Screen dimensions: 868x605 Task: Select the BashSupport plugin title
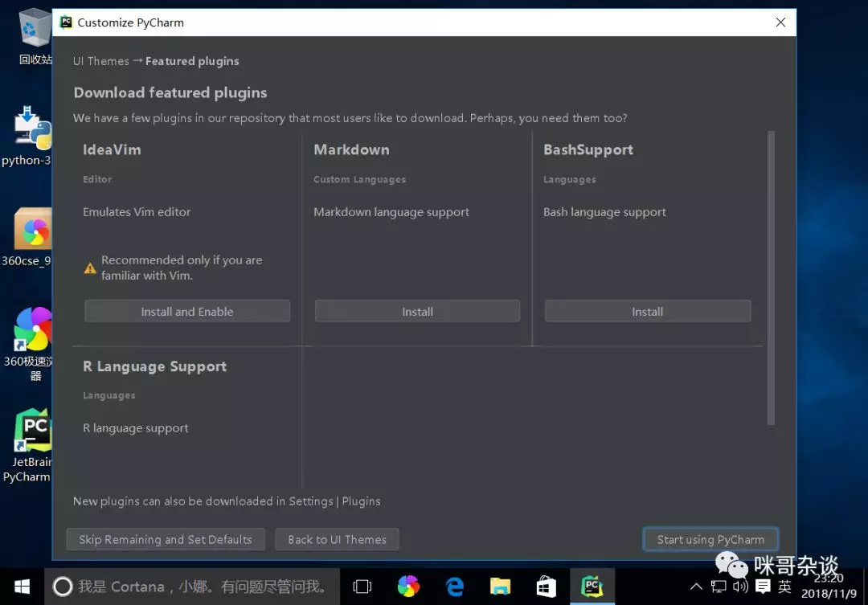(588, 150)
